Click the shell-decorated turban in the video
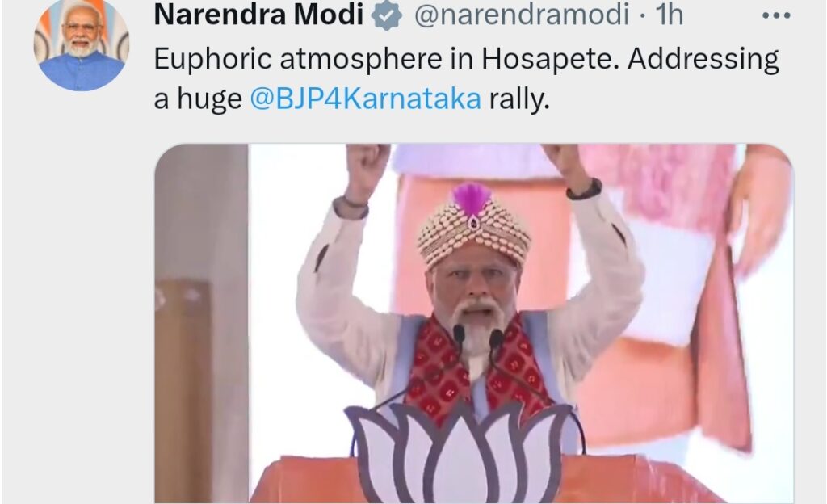Screen dimensions: 827x504 (473, 227)
